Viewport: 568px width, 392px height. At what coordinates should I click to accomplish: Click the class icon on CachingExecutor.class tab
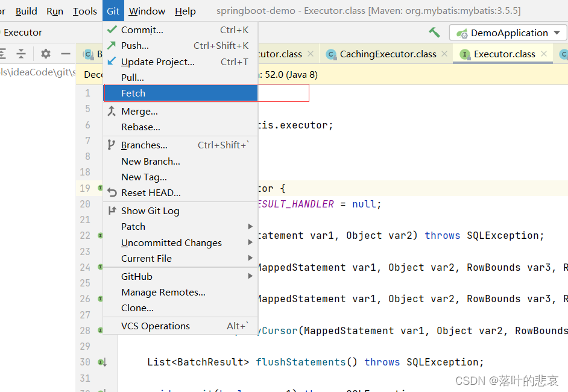pos(330,54)
